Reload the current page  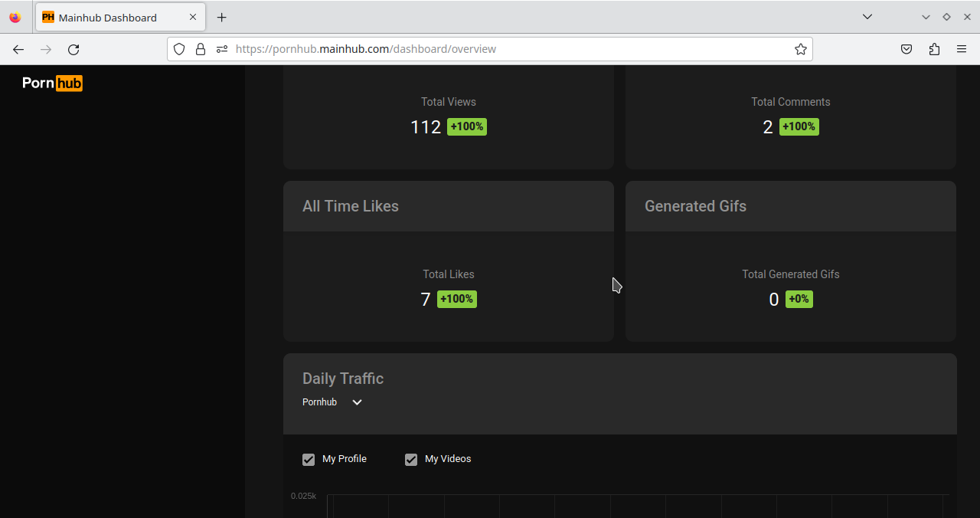(73, 49)
